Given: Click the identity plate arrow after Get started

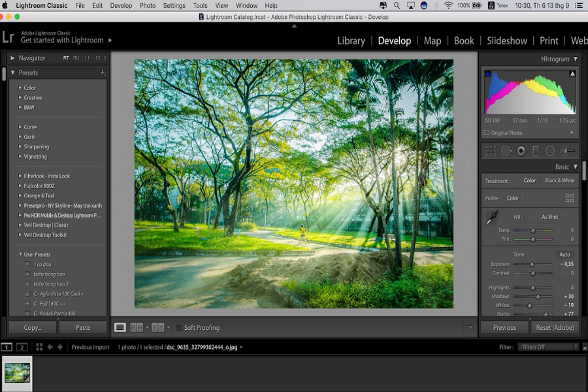Looking at the screenshot, I should 110,40.
